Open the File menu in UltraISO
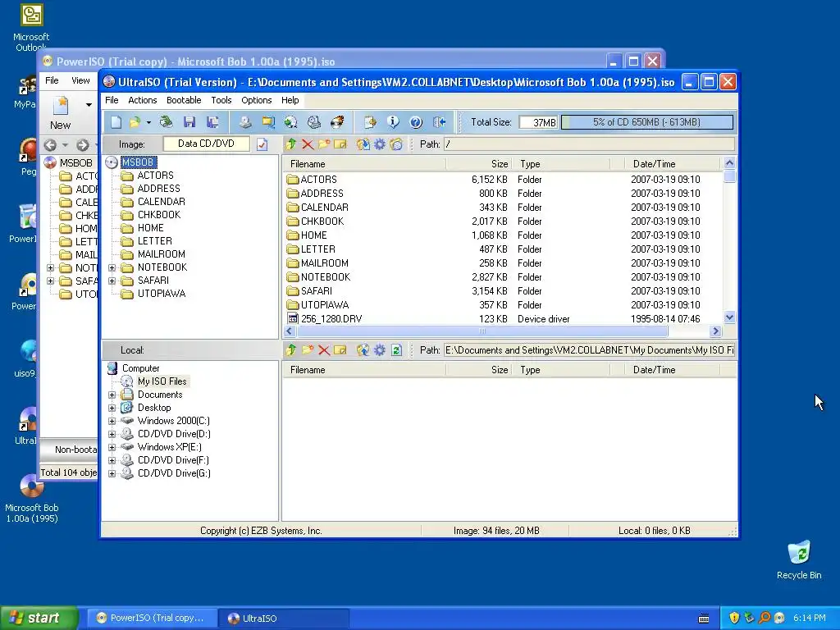 tap(112, 100)
